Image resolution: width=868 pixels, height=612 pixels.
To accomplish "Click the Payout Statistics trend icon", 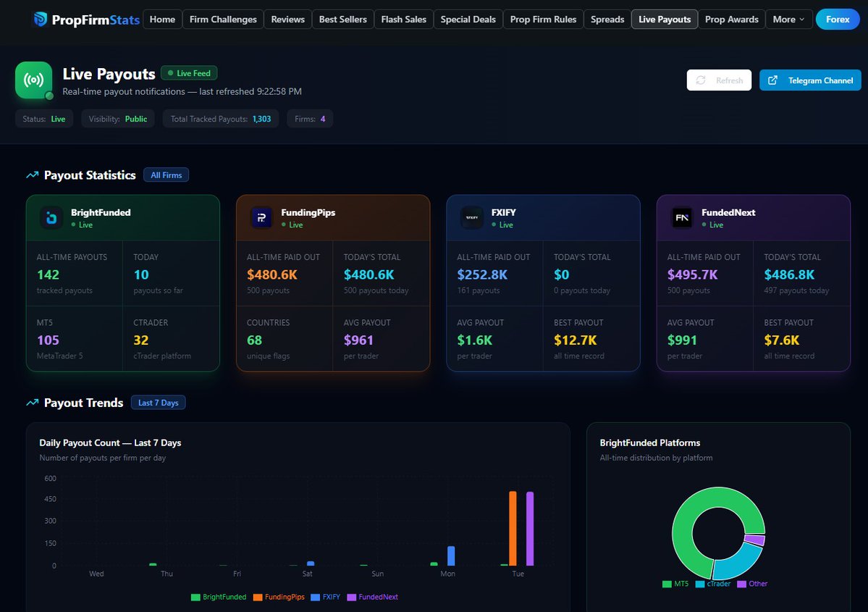I will pos(32,175).
